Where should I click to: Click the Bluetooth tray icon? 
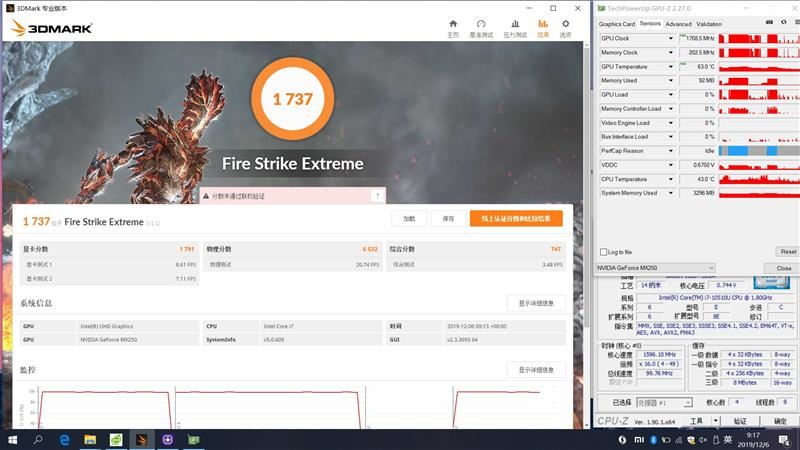(653, 440)
